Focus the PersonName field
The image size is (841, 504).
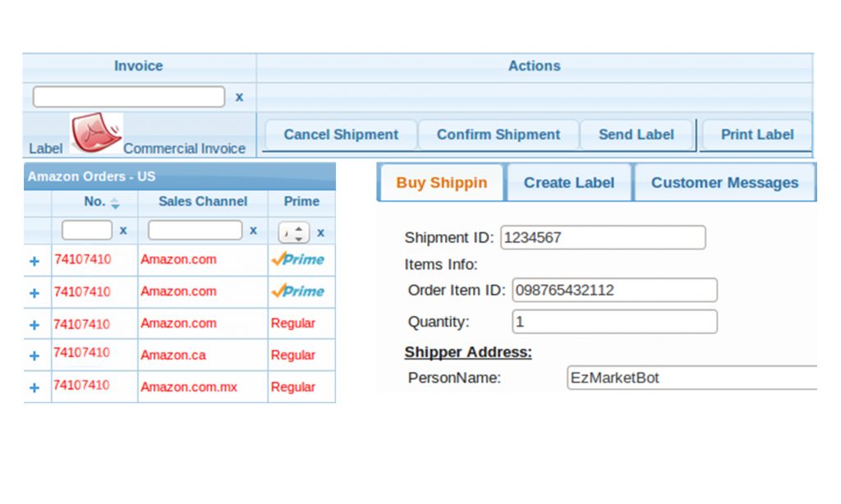click(692, 378)
